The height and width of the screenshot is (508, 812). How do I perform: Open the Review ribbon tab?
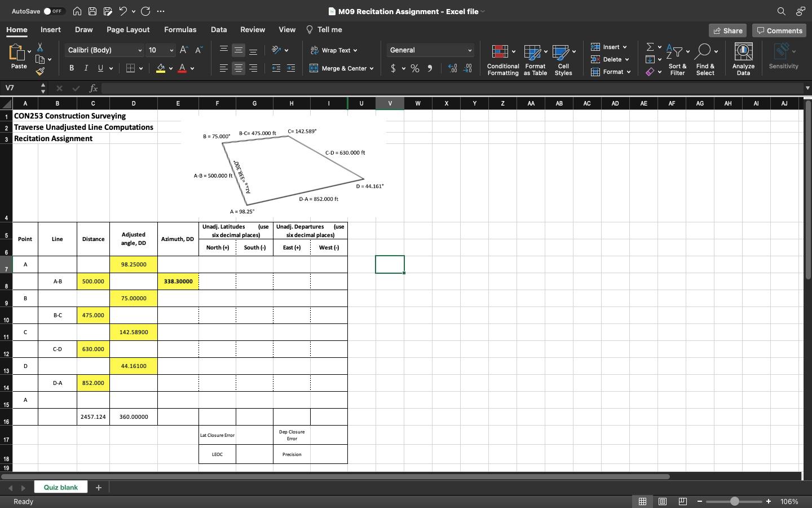[x=252, y=29]
